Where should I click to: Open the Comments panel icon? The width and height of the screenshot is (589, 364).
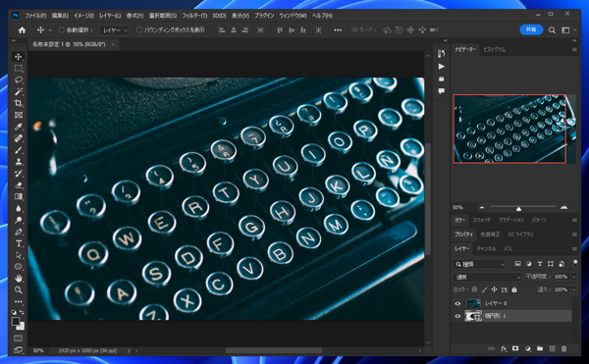(442, 91)
